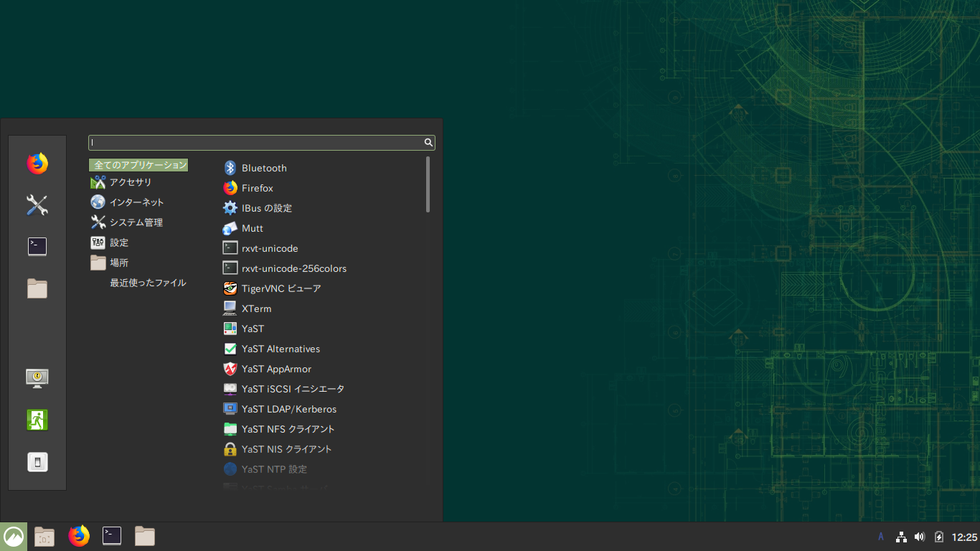Launch Firefox from the bottom panel
The image size is (980, 551).
click(x=78, y=536)
